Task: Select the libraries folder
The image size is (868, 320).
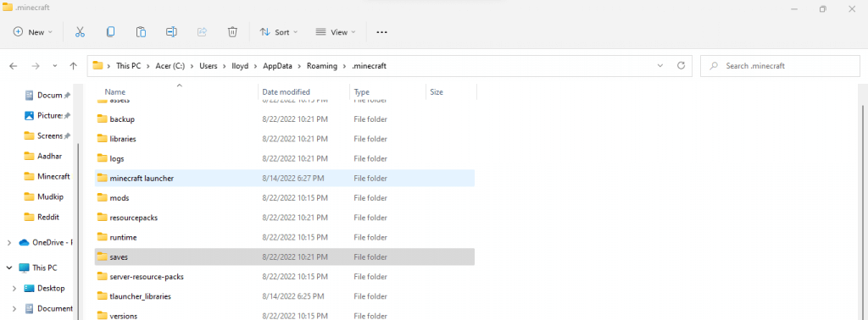Action: [285, 139]
